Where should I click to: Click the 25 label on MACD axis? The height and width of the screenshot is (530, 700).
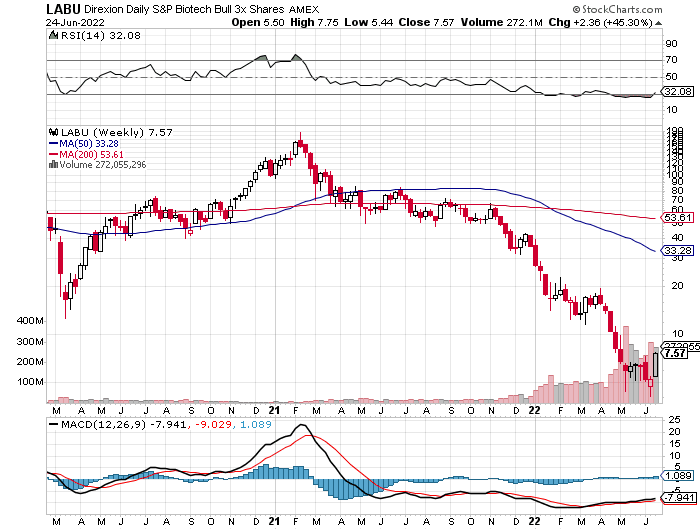[x=674, y=420]
